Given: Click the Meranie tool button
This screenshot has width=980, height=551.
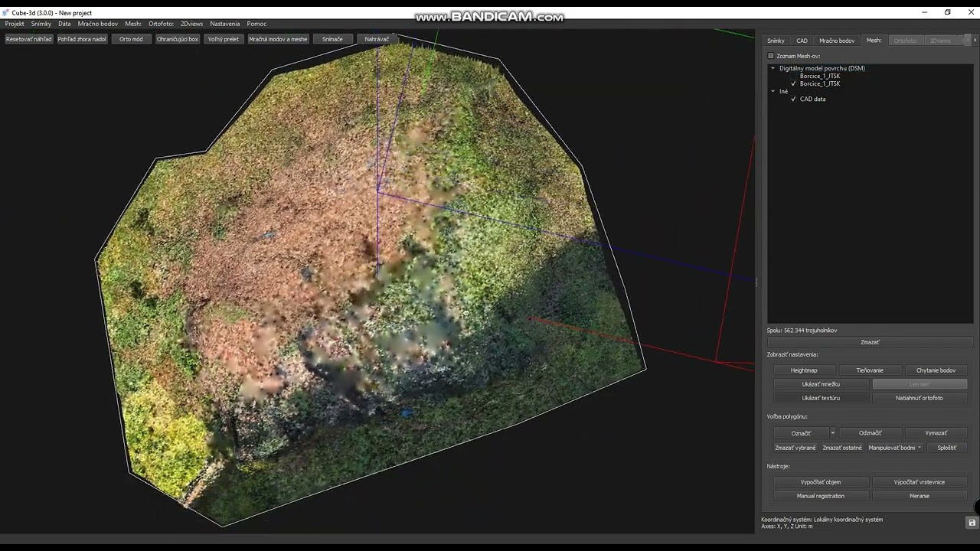Looking at the screenshot, I should (x=920, y=496).
